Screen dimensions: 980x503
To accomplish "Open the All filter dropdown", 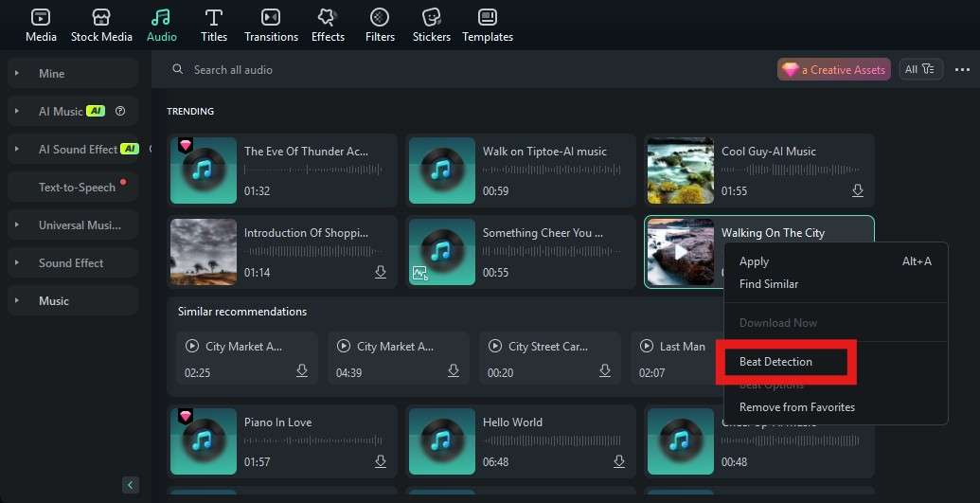I will click(x=920, y=69).
